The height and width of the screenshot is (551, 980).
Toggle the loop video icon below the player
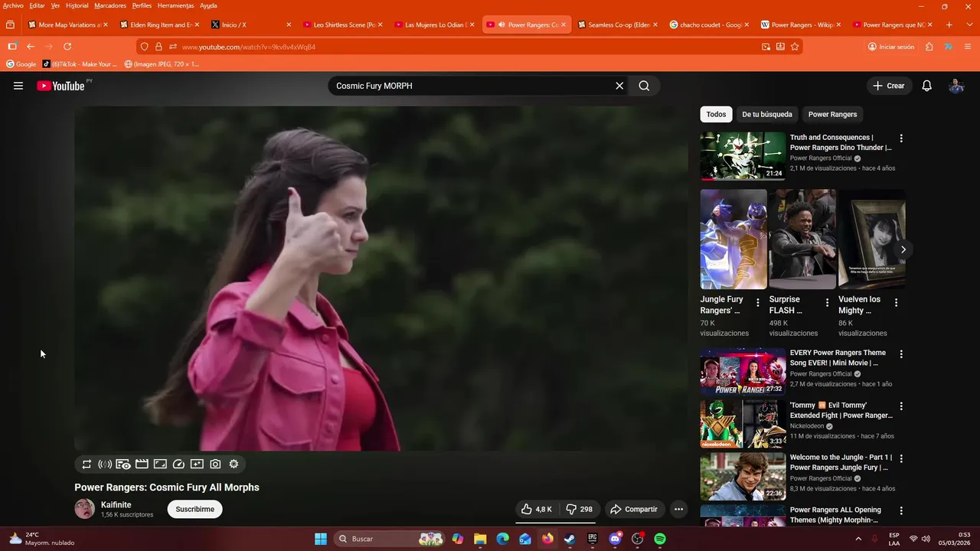(87, 464)
